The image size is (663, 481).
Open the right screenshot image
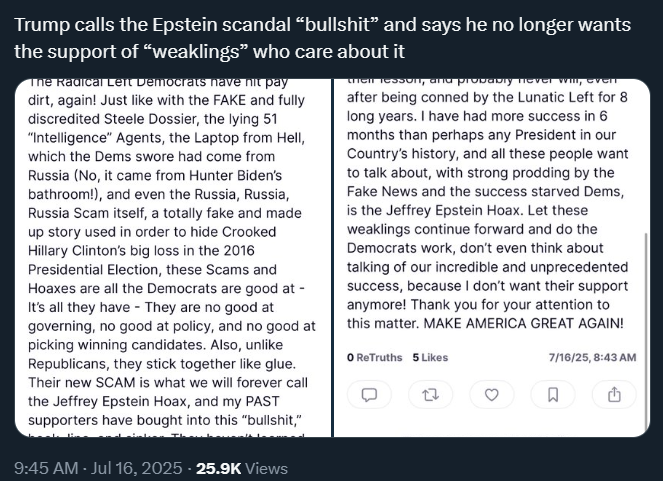click(492, 258)
